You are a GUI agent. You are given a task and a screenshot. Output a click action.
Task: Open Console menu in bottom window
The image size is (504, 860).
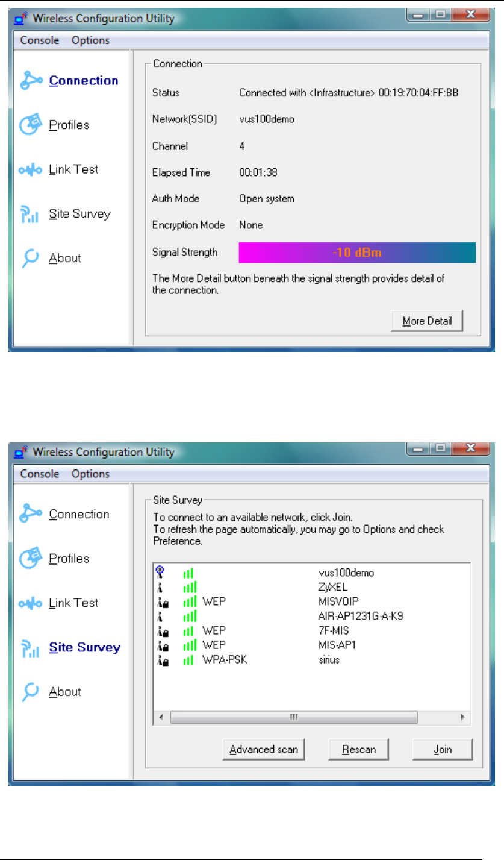[x=40, y=474]
